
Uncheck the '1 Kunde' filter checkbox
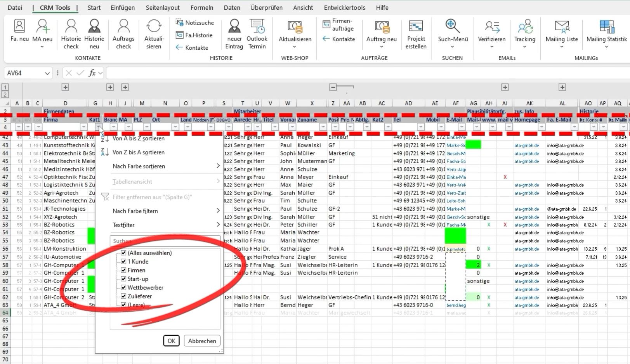(123, 262)
